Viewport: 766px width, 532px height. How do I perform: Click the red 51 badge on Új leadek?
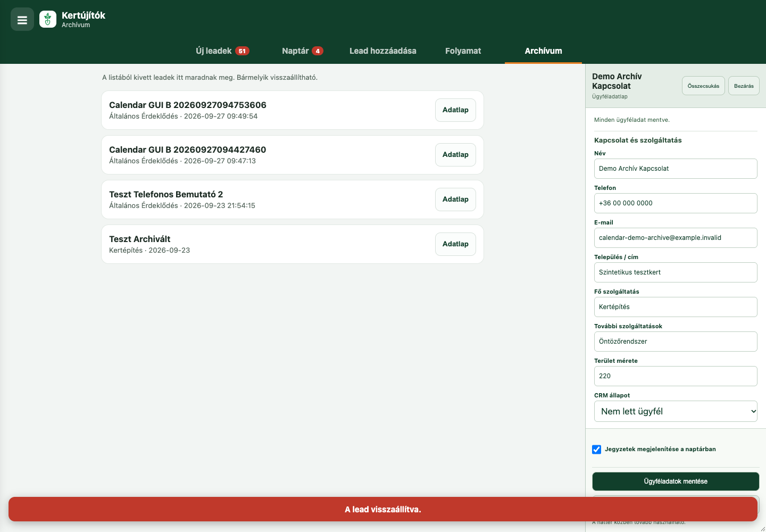242,51
